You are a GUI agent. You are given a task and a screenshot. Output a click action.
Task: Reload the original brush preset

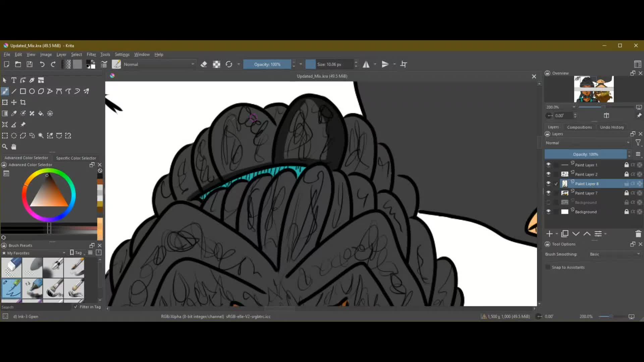point(229,64)
